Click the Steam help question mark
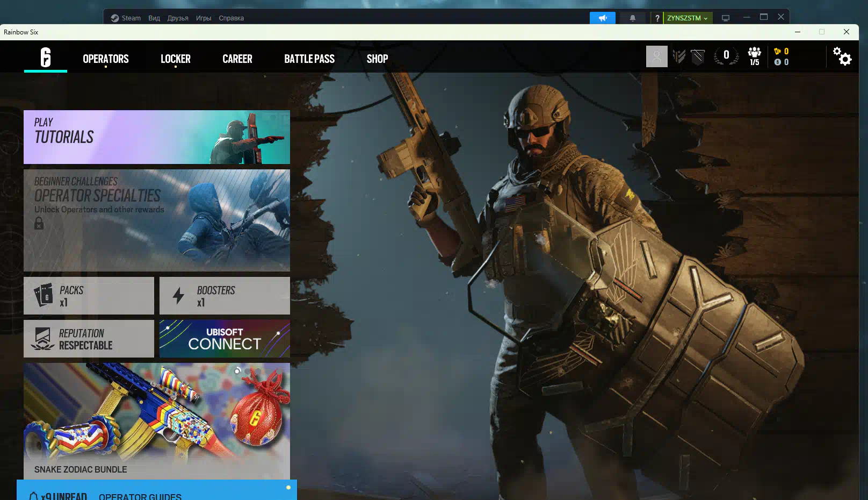The height and width of the screenshot is (500, 868). pyautogui.click(x=657, y=18)
